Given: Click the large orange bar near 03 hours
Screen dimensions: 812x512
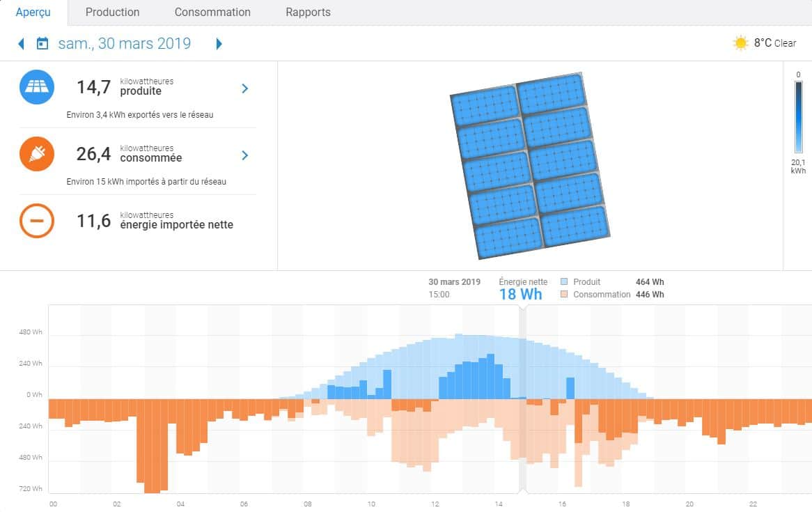Looking at the screenshot, I should point(152,445).
